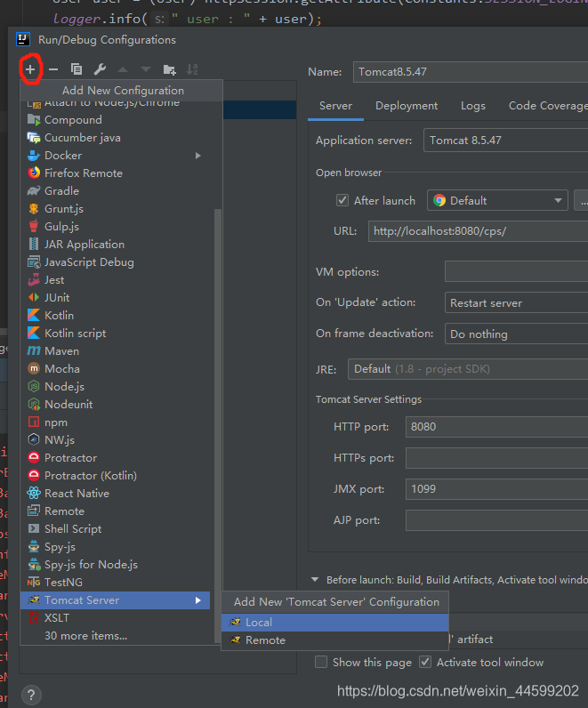The width and height of the screenshot is (588, 708).
Task: Click the JMX port field
Action: pos(496,489)
